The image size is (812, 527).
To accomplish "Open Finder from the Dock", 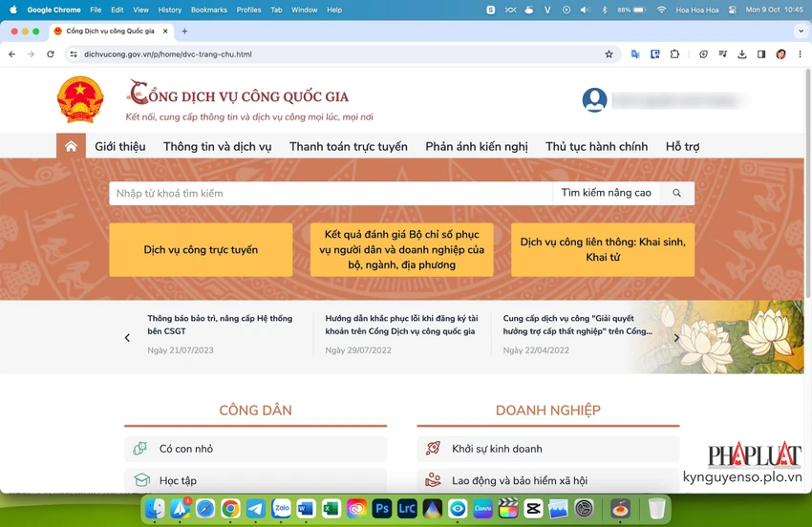I will click(x=155, y=508).
